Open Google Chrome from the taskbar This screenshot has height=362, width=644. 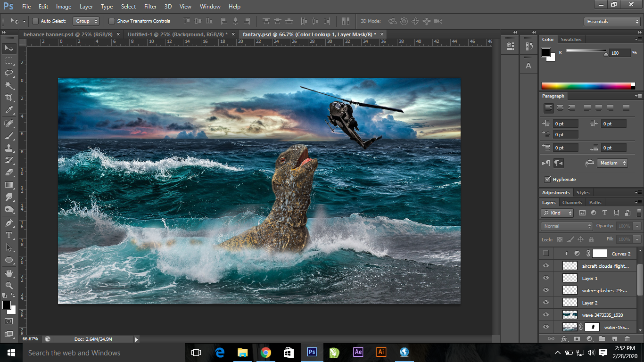click(266, 353)
